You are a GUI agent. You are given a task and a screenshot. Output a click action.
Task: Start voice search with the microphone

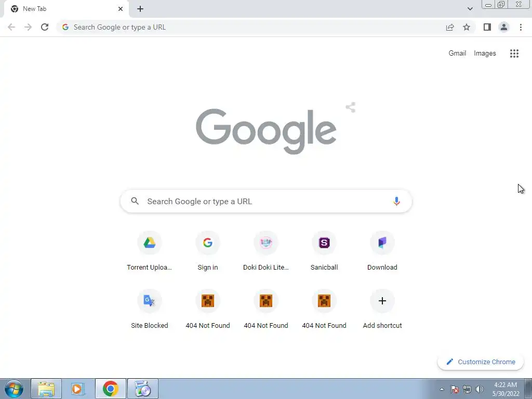pos(396,201)
